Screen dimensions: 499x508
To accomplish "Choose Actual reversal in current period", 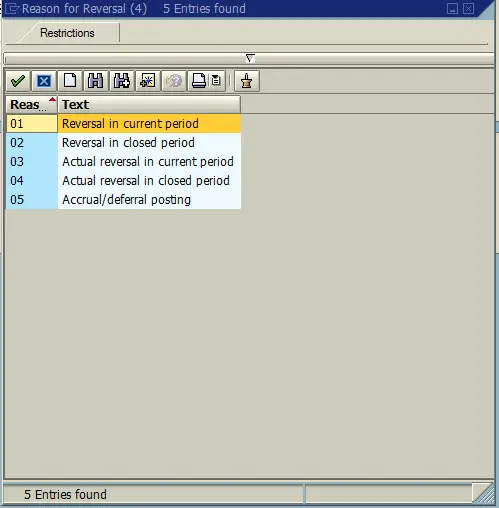I will coord(123,162).
